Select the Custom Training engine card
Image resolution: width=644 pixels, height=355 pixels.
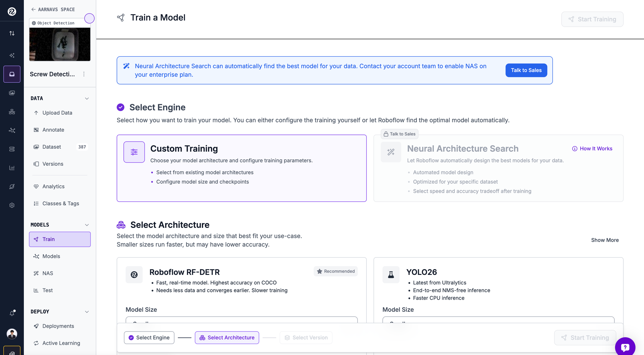[x=241, y=168]
